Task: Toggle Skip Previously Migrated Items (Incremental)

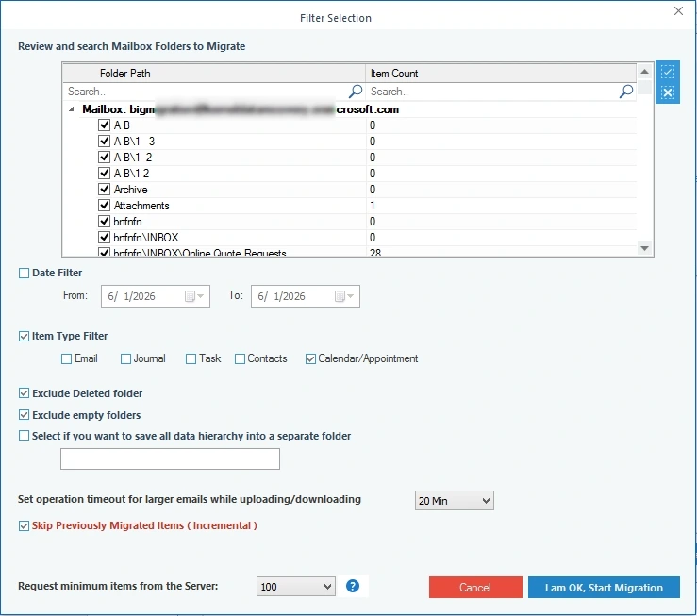Action: point(24,525)
